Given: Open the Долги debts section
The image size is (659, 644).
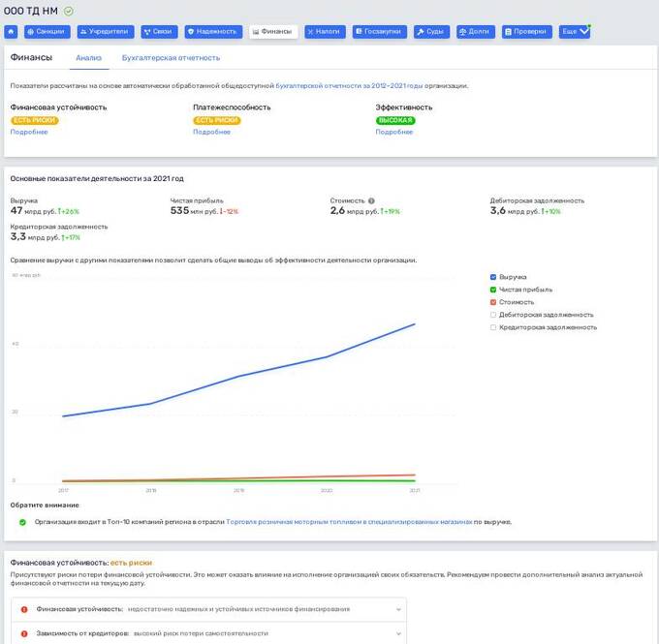Looking at the screenshot, I should point(475,32).
